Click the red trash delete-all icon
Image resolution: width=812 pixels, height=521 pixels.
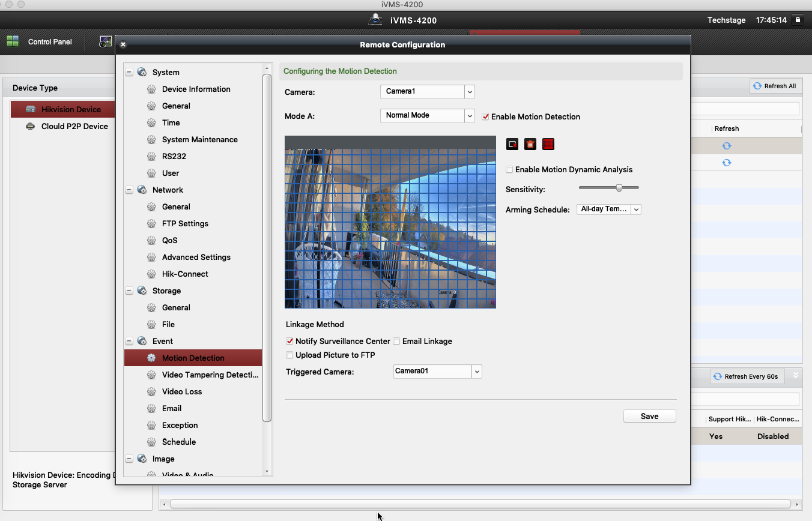pos(530,144)
